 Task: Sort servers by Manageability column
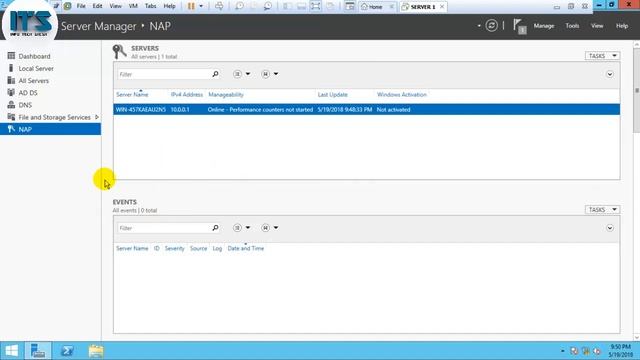[226, 95]
